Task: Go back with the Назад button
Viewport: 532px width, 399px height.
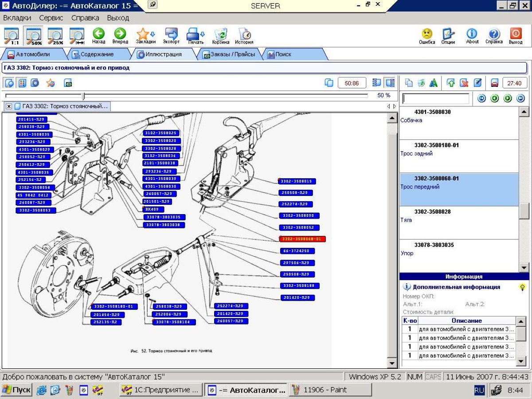Action: [x=98, y=36]
